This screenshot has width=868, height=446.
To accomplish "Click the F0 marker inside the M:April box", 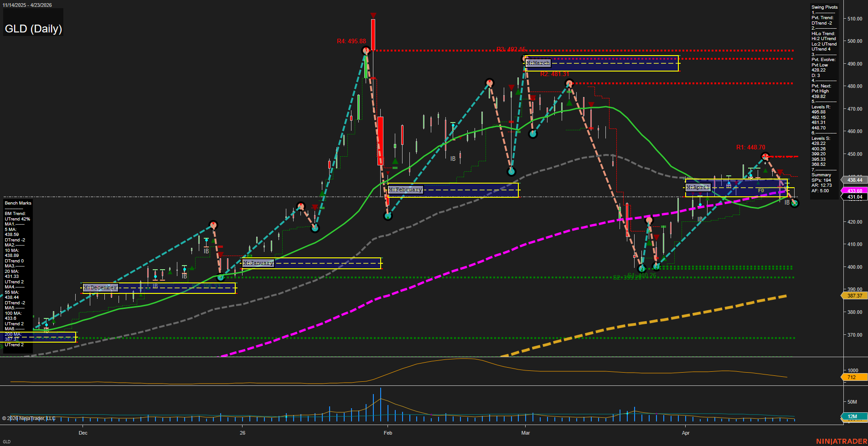I will point(760,190).
